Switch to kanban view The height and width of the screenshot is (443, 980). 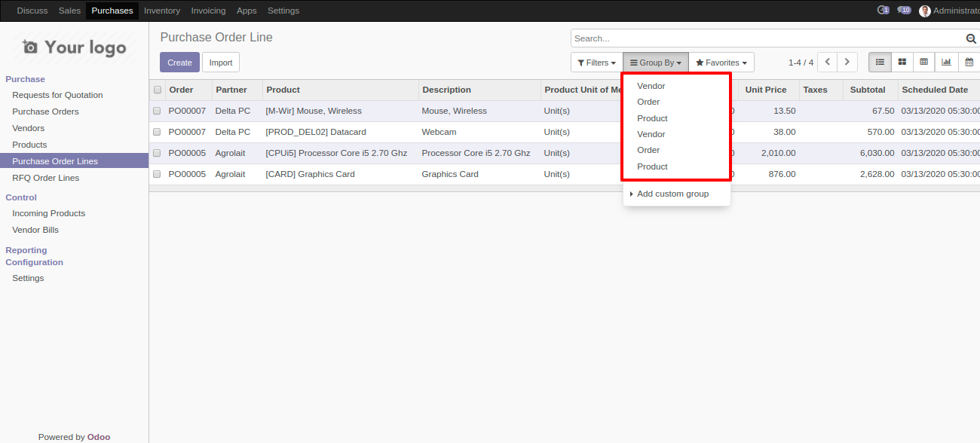coord(902,63)
